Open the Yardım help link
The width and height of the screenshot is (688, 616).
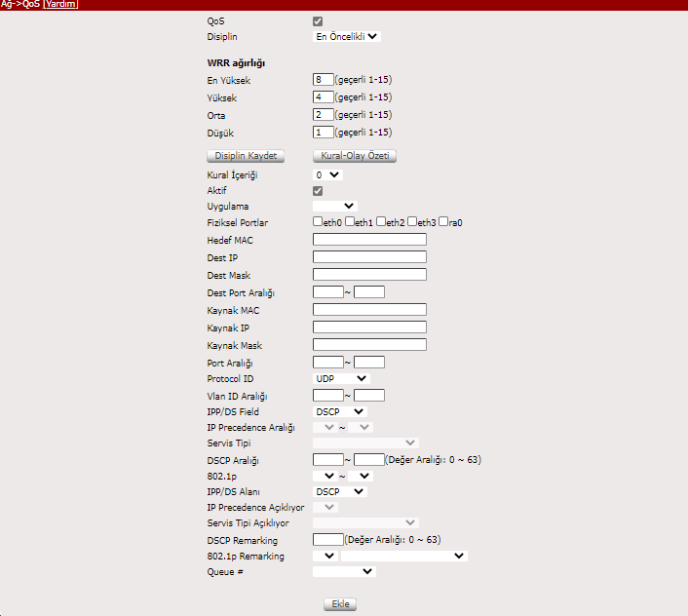tap(61, 5)
